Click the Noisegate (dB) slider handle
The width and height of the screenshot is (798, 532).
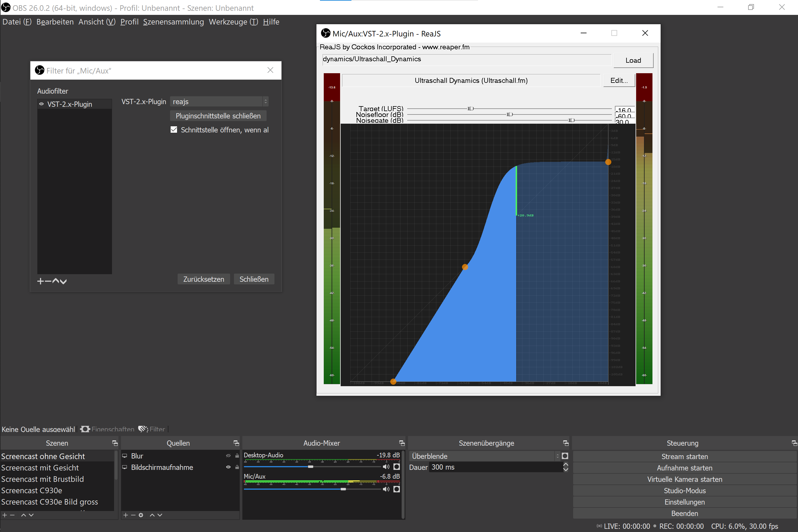click(571, 120)
